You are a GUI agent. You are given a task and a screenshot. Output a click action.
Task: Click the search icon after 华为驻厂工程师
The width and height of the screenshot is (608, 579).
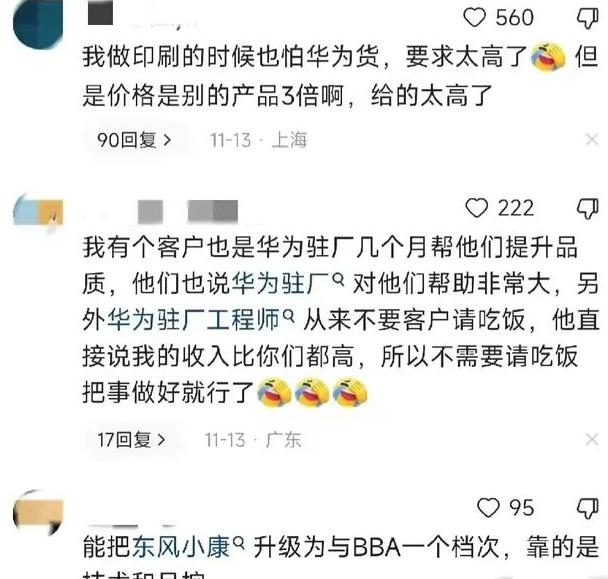tap(288, 314)
